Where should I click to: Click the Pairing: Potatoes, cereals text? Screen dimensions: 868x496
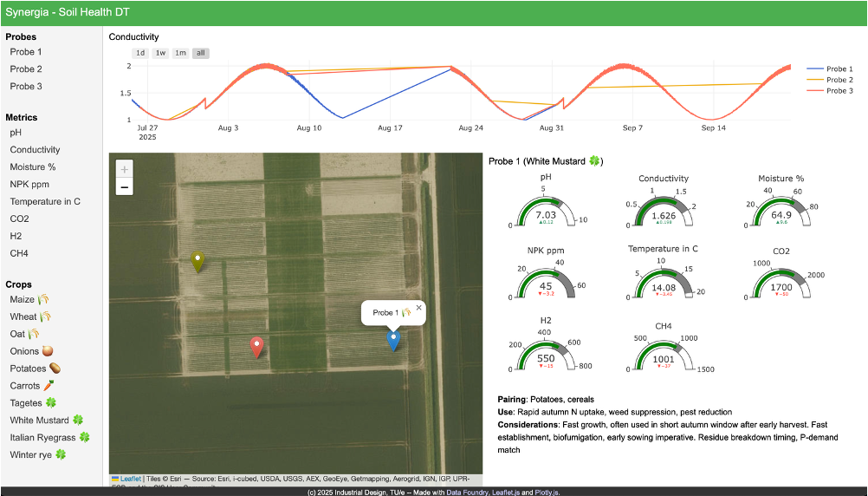click(x=546, y=399)
